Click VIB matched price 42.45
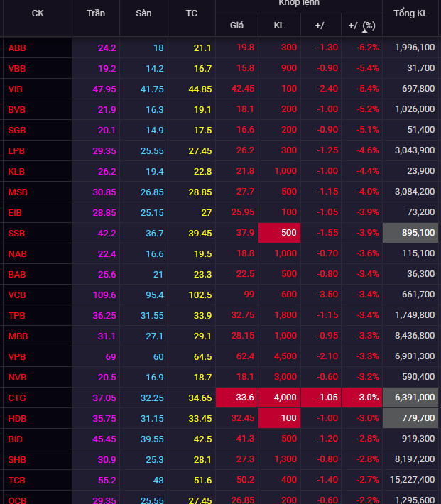Image resolution: width=441 pixels, height=504 pixels. [243, 89]
